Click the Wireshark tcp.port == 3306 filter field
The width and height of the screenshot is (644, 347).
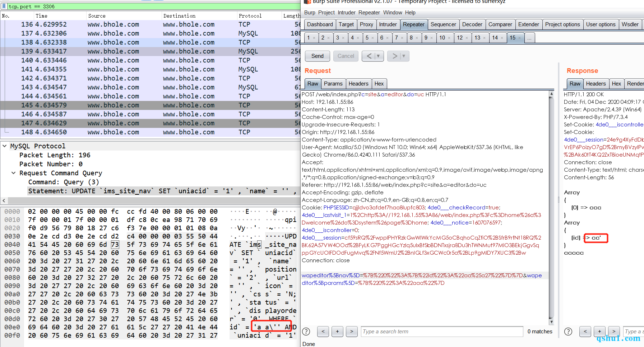pos(154,6)
